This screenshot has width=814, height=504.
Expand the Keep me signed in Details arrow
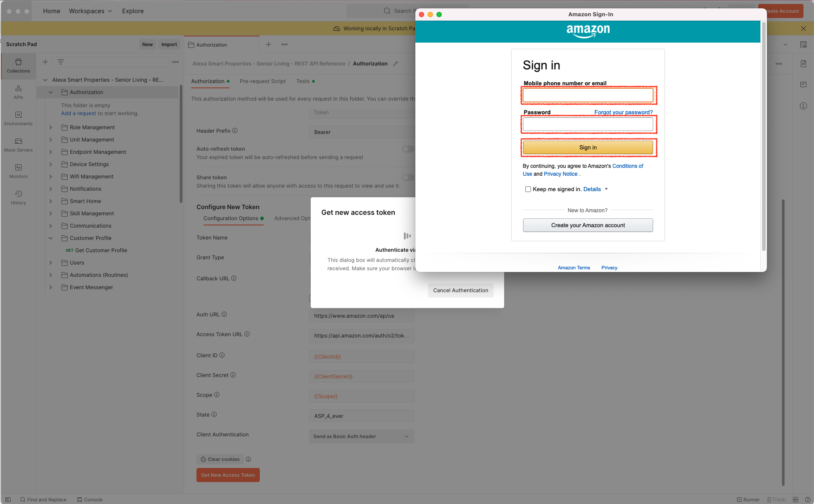point(607,189)
